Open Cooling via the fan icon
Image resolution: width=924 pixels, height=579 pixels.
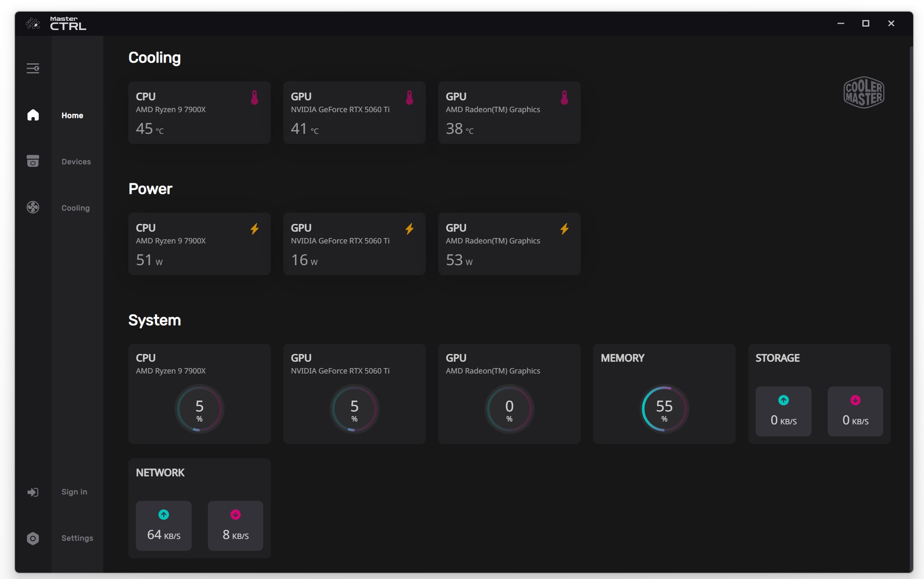click(33, 207)
